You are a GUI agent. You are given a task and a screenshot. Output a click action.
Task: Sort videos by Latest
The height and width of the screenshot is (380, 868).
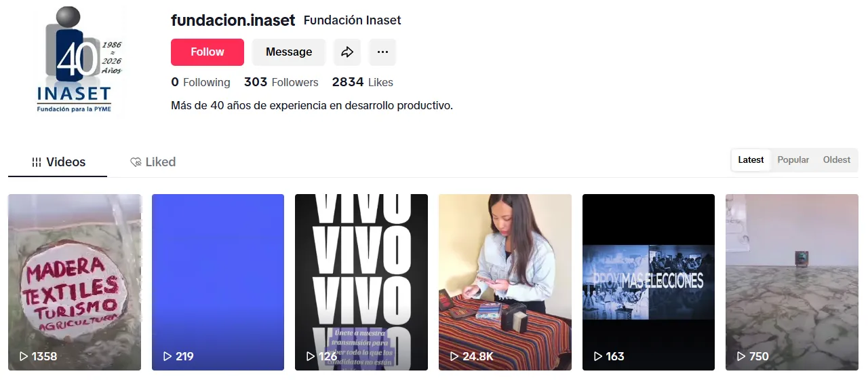pos(751,160)
